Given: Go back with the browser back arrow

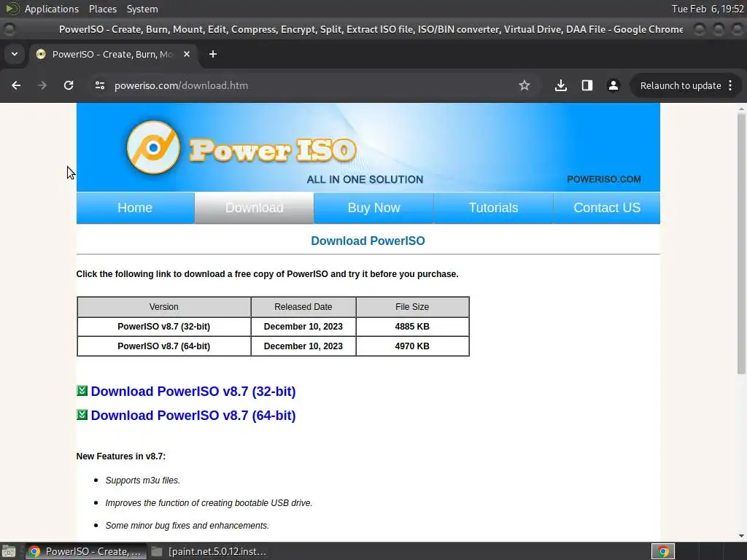Looking at the screenshot, I should tap(16, 85).
